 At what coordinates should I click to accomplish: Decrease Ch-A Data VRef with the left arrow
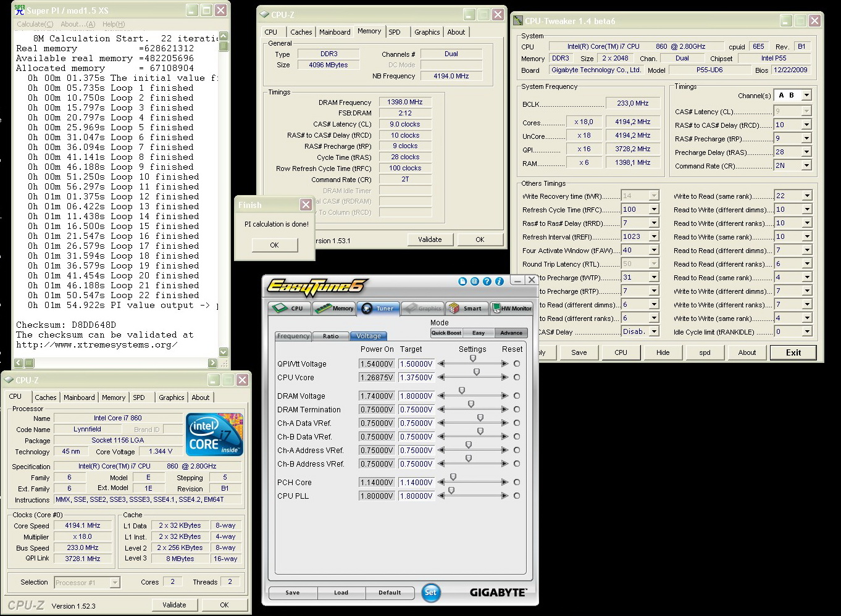(x=441, y=423)
